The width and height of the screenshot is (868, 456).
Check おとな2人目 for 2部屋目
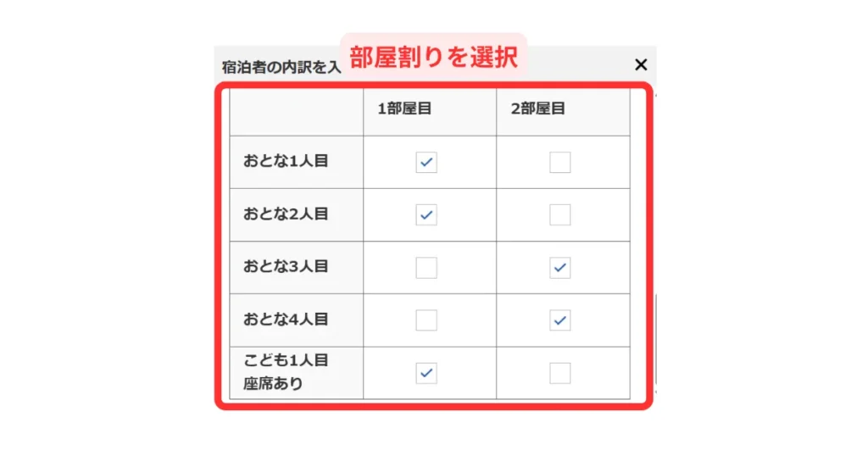pos(559,215)
